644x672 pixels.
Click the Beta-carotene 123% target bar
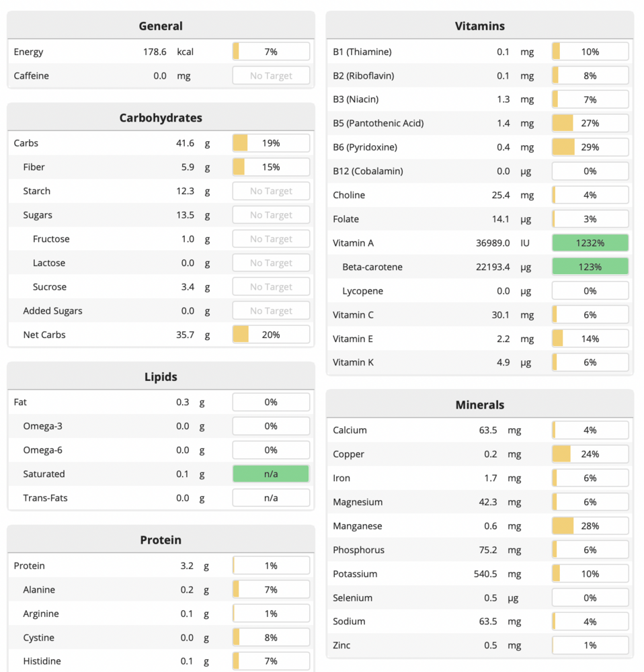click(x=590, y=267)
